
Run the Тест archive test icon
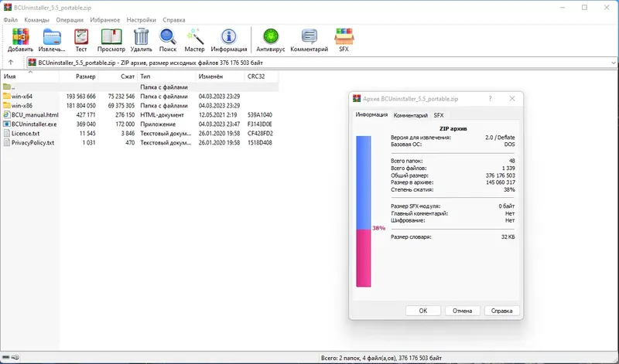[81, 40]
